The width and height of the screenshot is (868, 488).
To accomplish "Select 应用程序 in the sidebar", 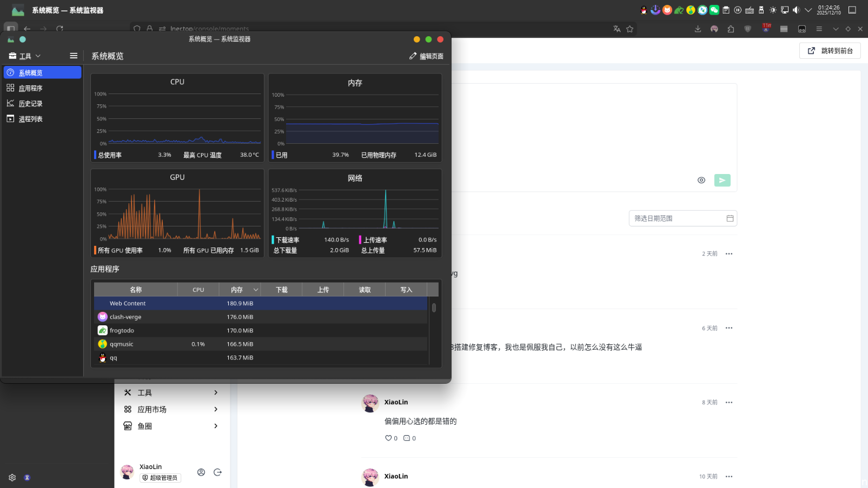I will tap(31, 88).
